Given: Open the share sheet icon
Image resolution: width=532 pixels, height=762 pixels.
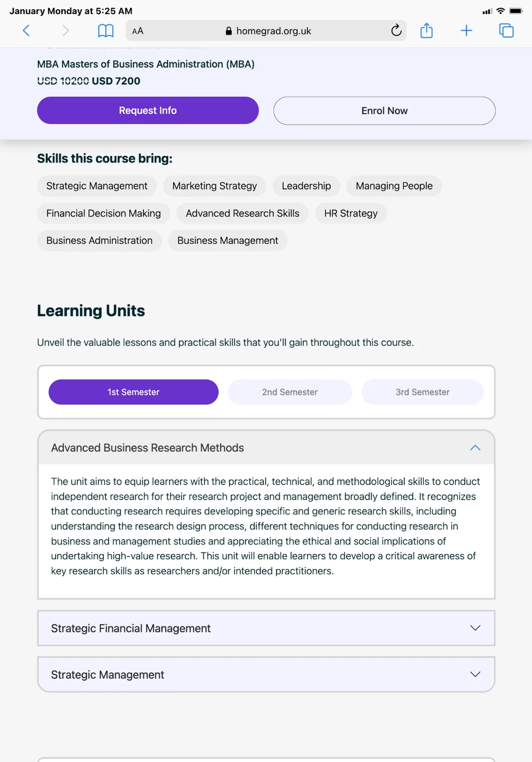Looking at the screenshot, I should (x=426, y=30).
